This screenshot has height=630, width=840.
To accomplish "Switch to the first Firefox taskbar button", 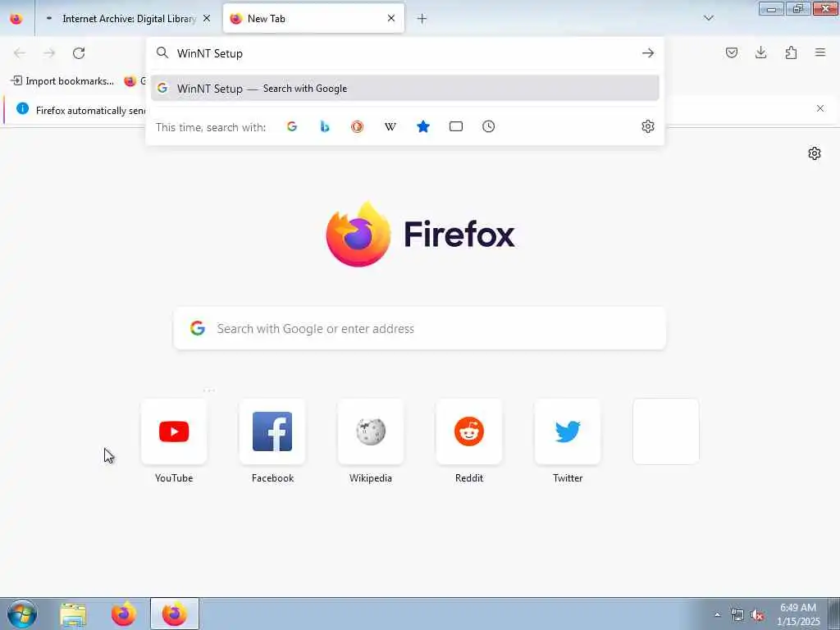I will pyautogui.click(x=124, y=614).
